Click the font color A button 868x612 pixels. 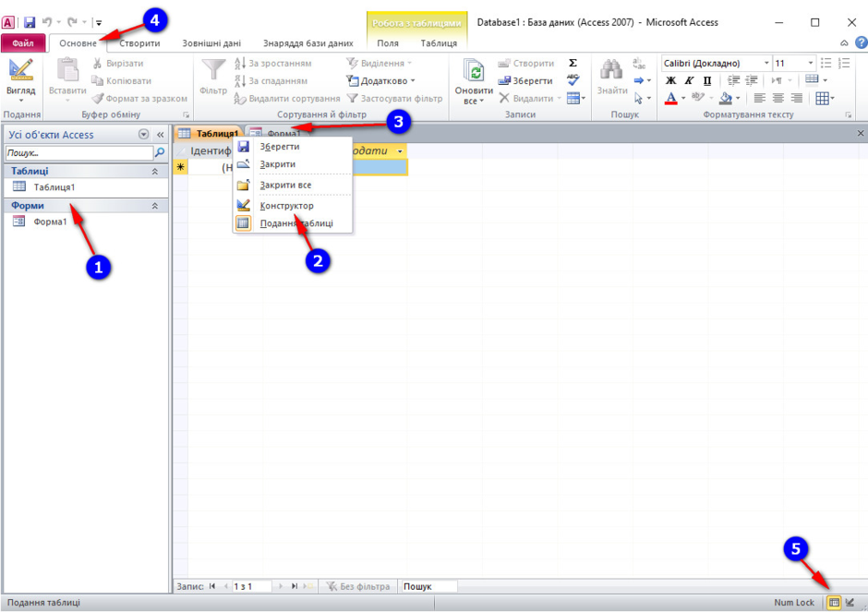tap(671, 99)
